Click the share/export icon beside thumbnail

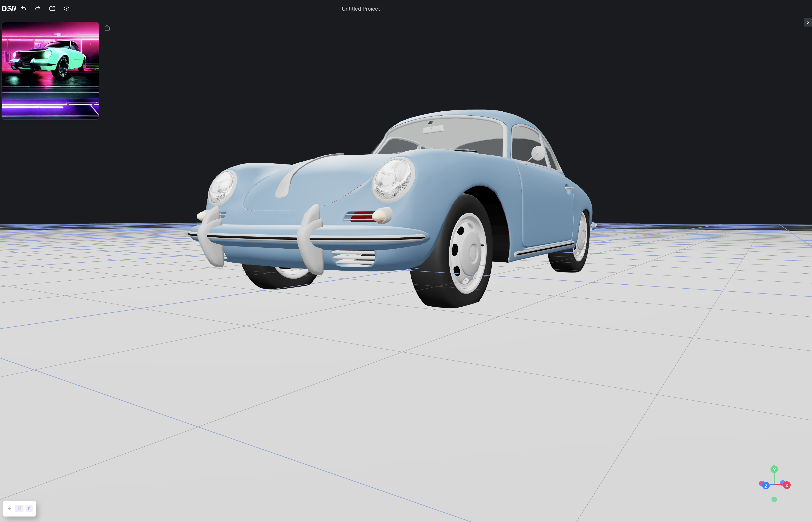click(x=107, y=28)
